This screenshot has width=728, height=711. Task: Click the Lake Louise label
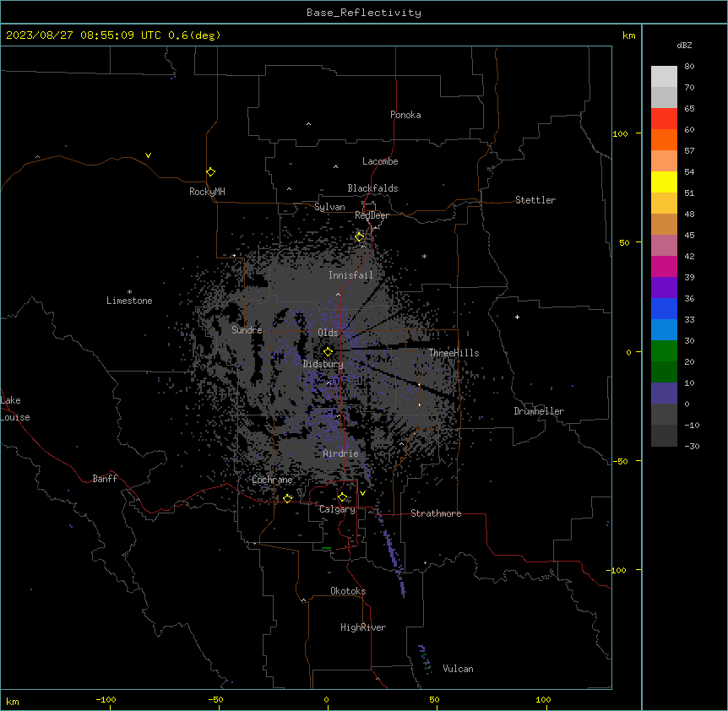[x=15, y=409]
